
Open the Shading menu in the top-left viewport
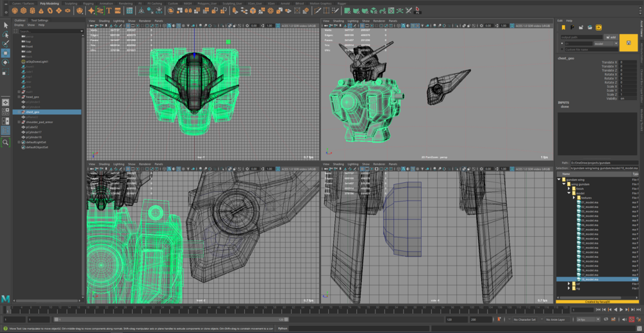[x=104, y=21]
